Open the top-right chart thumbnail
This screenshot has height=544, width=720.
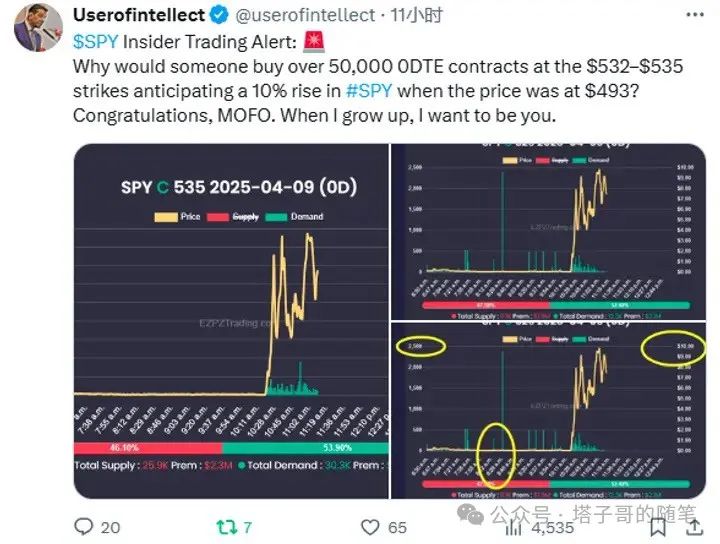548,232
